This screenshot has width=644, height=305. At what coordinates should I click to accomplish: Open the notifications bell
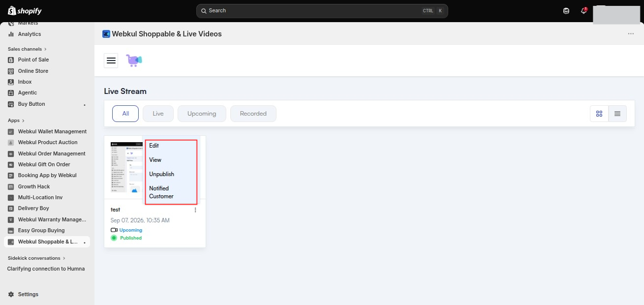[583, 10]
